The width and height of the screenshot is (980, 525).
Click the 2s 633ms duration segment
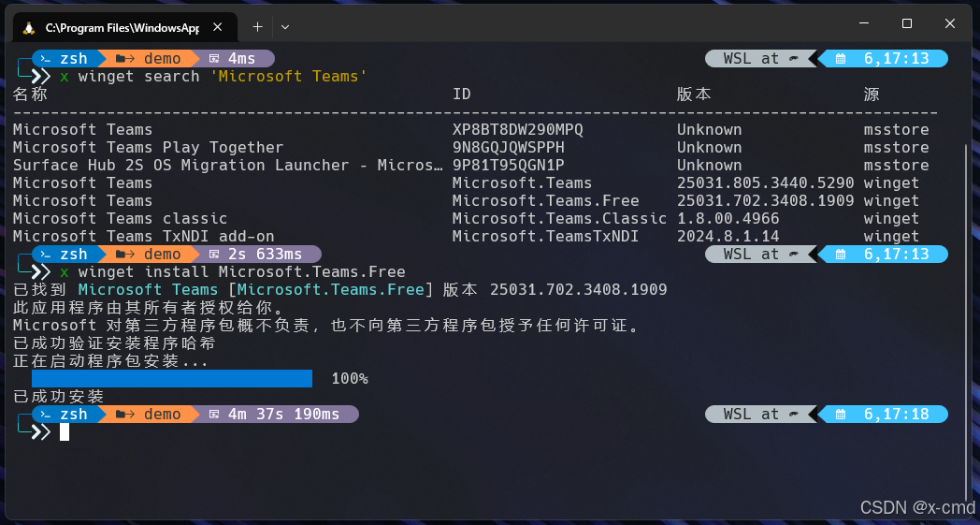coord(259,254)
